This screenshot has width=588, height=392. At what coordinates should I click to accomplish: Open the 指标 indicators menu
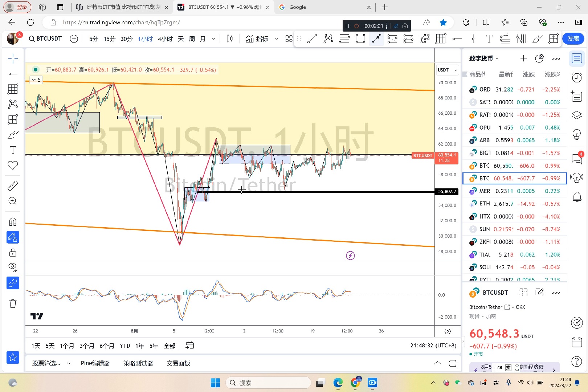point(257,39)
